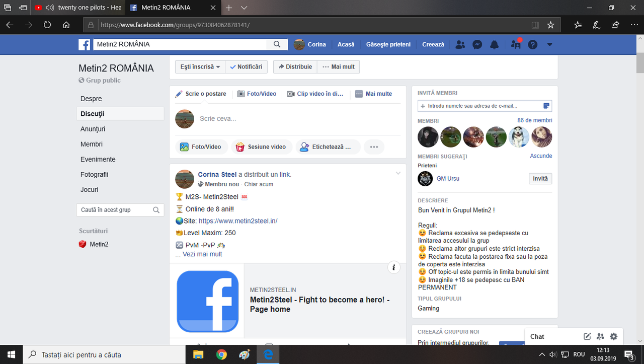Expand the post with Vezi mai mult
The width and height of the screenshot is (644, 364).
click(202, 254)
